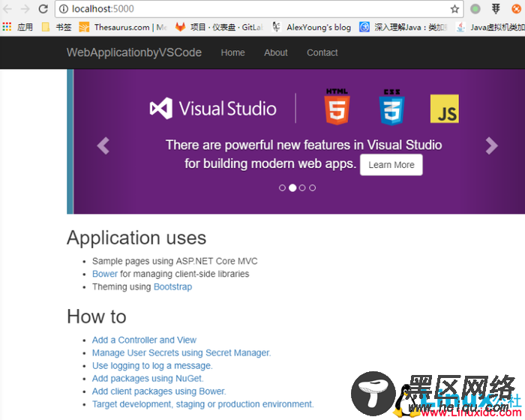The height and width of the screenshot is (420, 525).
Task: Select the fourth carousel indicator dot
Action: [313, 188]
